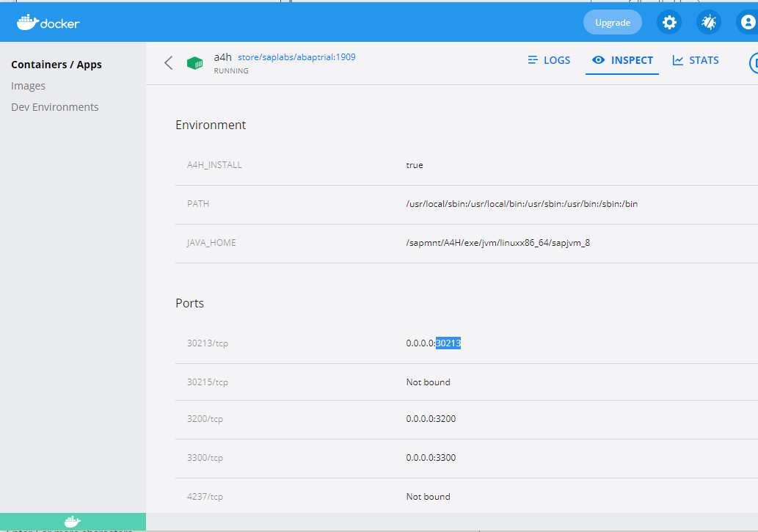Click the green a4h container icon
Screen dimensions: 758x532
(x=194, y=63)
